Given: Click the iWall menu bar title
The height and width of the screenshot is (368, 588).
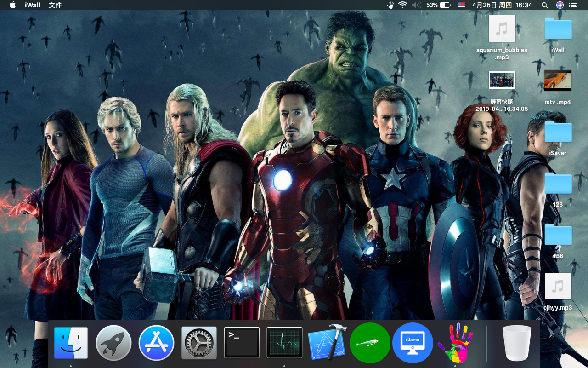Looking at the screenshot, I should (32, 5).
